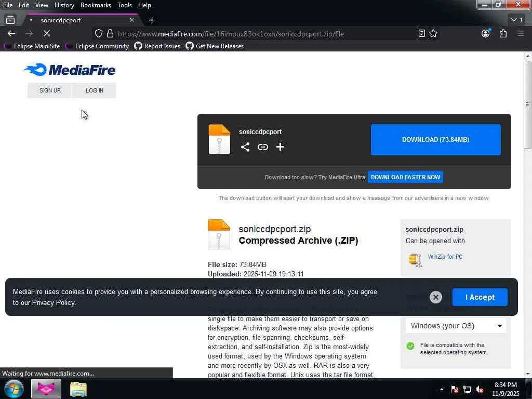This screenshot has width=532, height=399.
Task: Open Eclipse Main Site bookmark
Action: 33,46
